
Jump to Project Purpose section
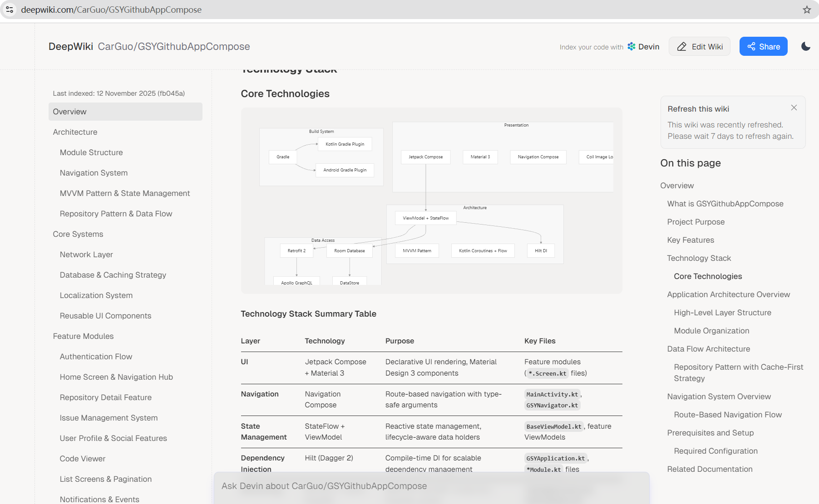click(x=696, y=222)
